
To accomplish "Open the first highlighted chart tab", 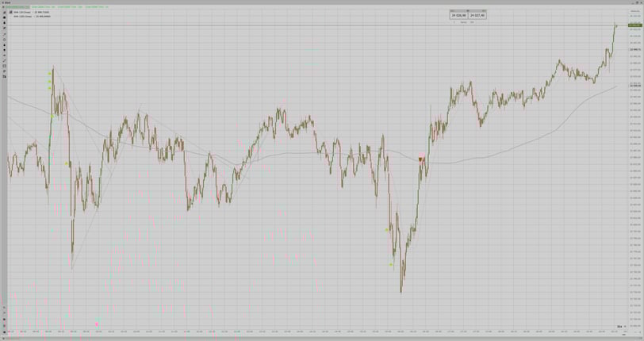I will pos(17,7).
